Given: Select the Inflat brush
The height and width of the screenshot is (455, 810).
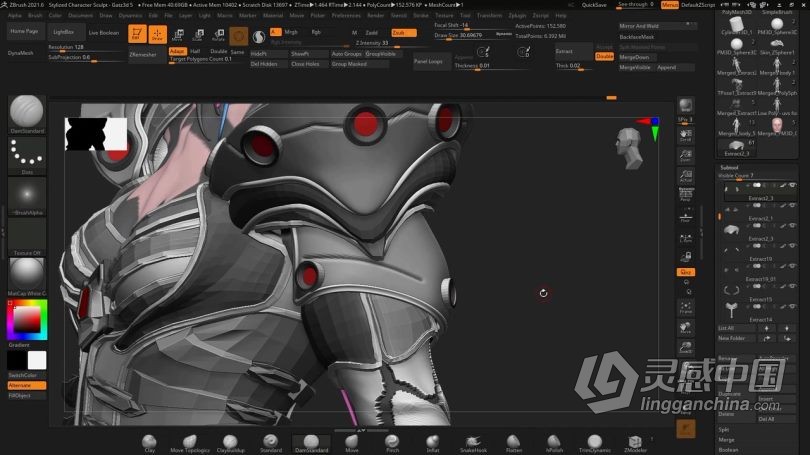Looking at the screenshot, I should point(432,443).
